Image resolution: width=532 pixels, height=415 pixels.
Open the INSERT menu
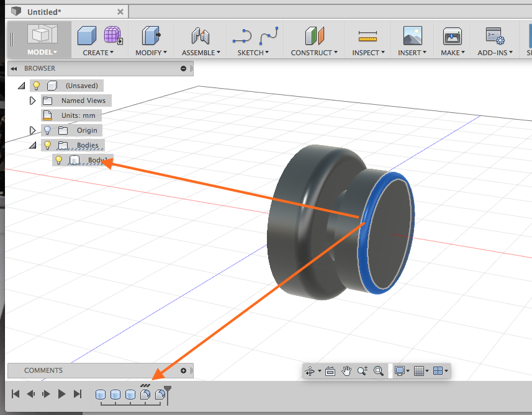(x=412, y=53)
